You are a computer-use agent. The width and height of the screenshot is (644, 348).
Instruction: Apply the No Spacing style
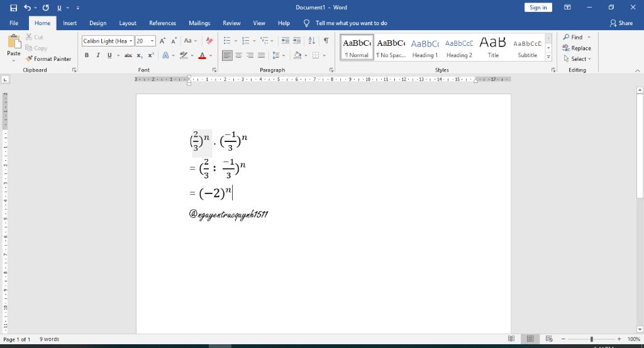click(x=391, y=48)
